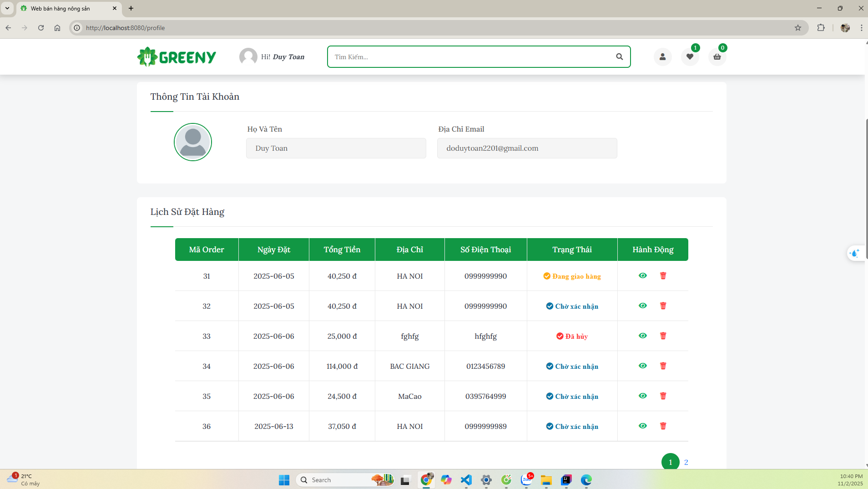Screen dimensions: 868x489
Task: Click the Greeny logo
Action: [177, 57]
